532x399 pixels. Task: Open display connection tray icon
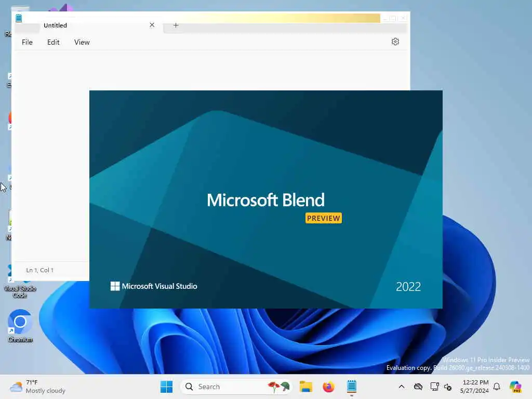point(434,387)
